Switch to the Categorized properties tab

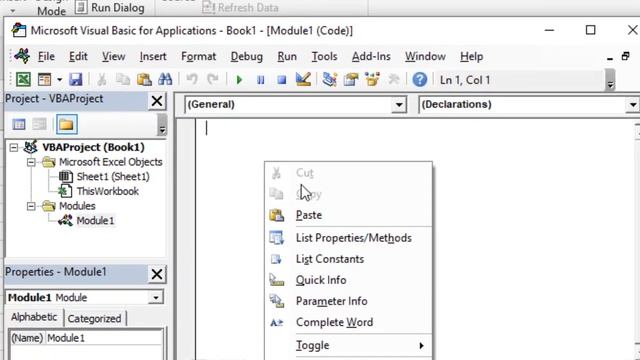94,318
